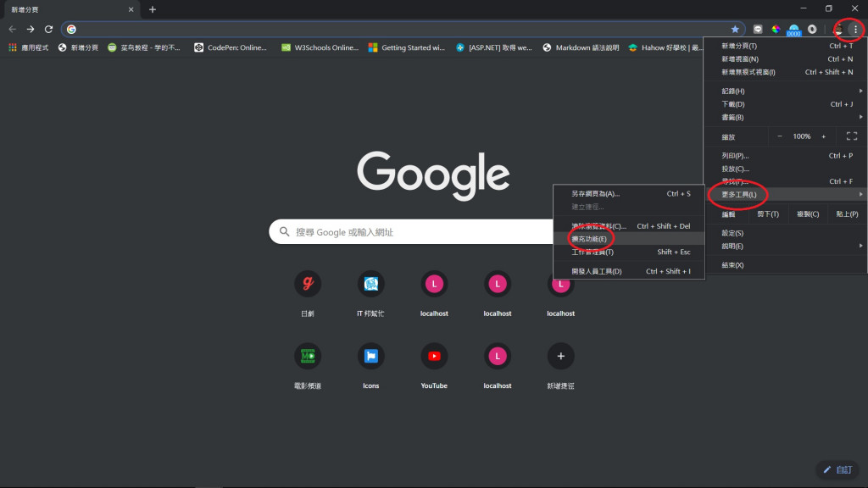
Task: Select the 新增分頁 browser tab
Action: coord(70,9)
